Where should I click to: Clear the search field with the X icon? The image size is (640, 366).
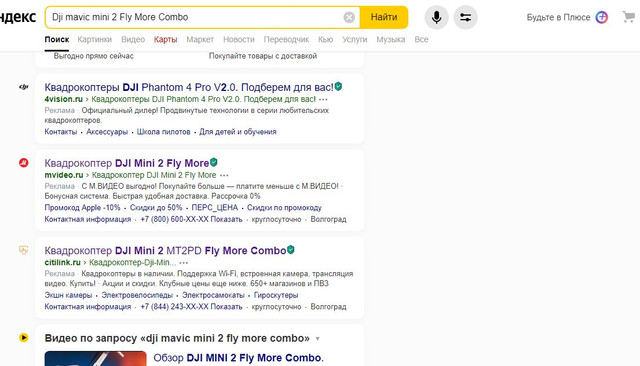349,17
